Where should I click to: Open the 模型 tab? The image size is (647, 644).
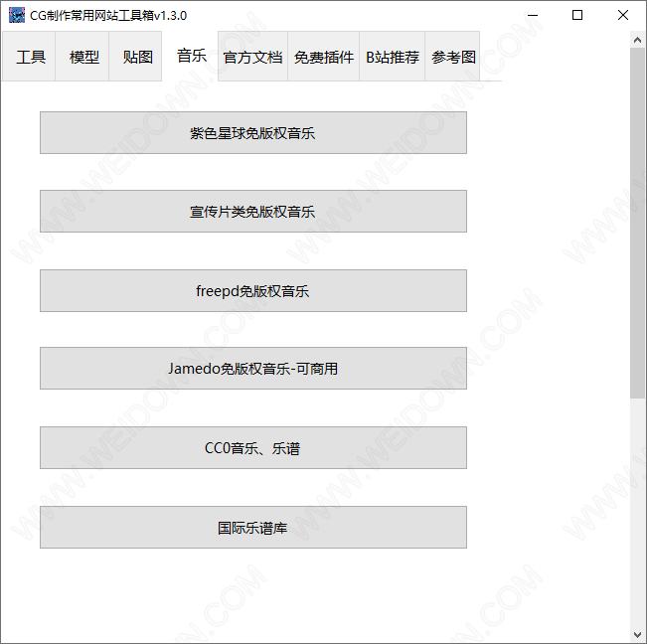point(82,56)
